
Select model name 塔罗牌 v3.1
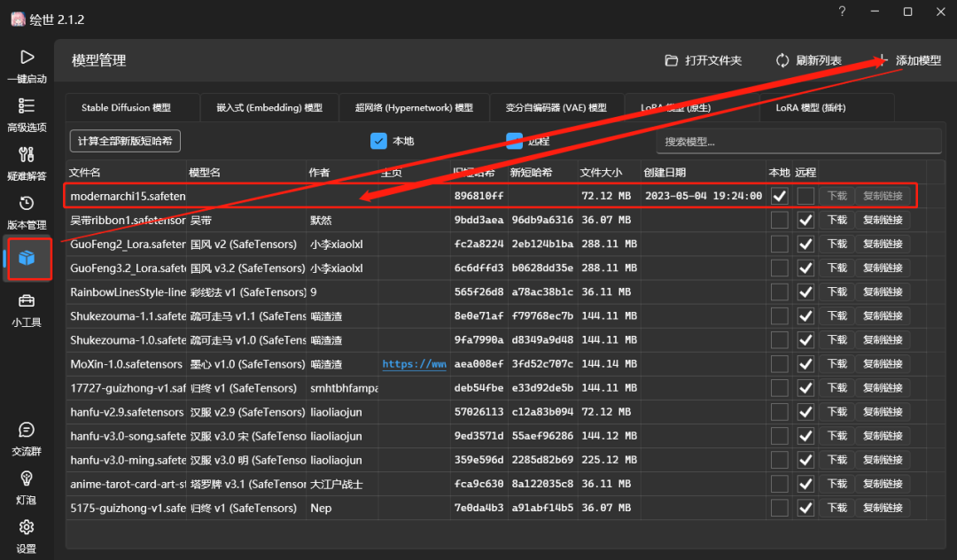248,484
